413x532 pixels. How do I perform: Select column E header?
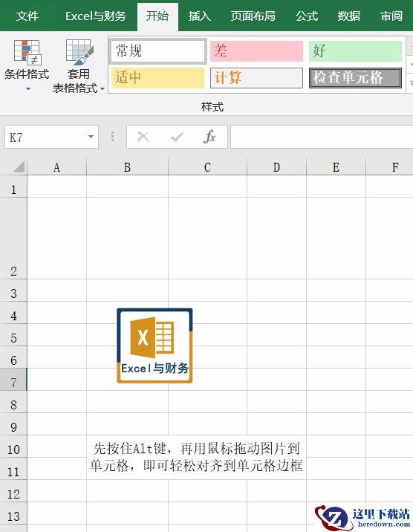[x=336, y=167]
